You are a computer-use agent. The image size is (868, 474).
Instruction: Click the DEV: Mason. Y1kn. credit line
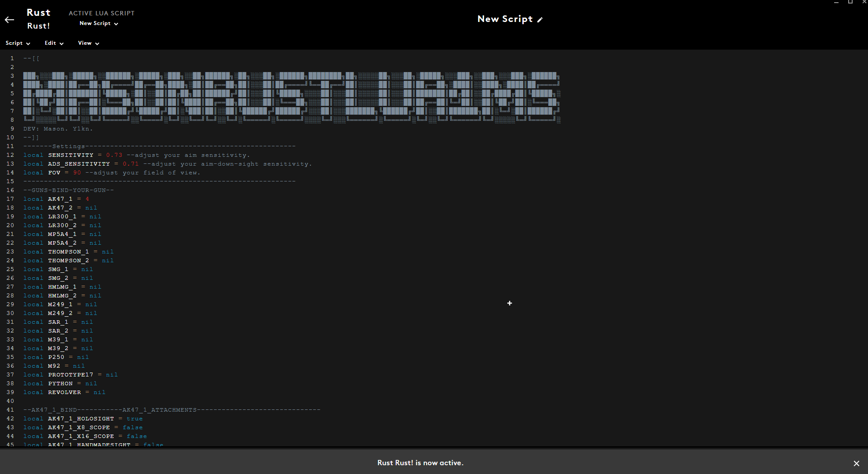click(58, 128)
